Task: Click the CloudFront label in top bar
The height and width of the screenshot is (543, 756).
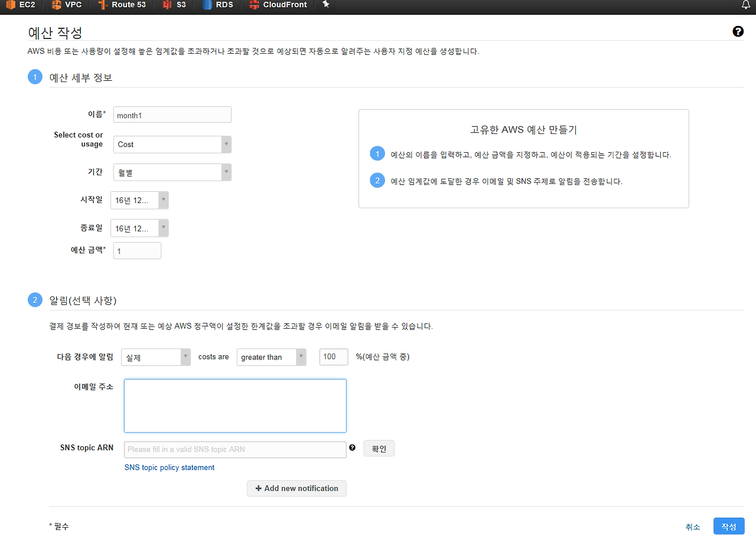Action: (x=285, y=5)
